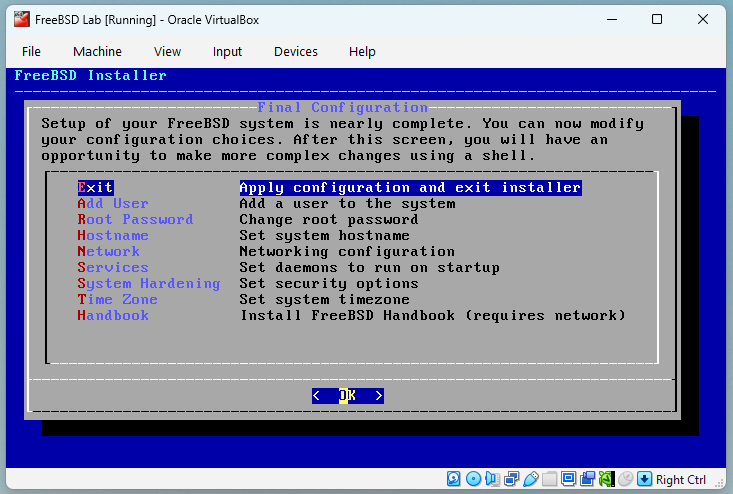Open the File menu

[x=31, y=51]
